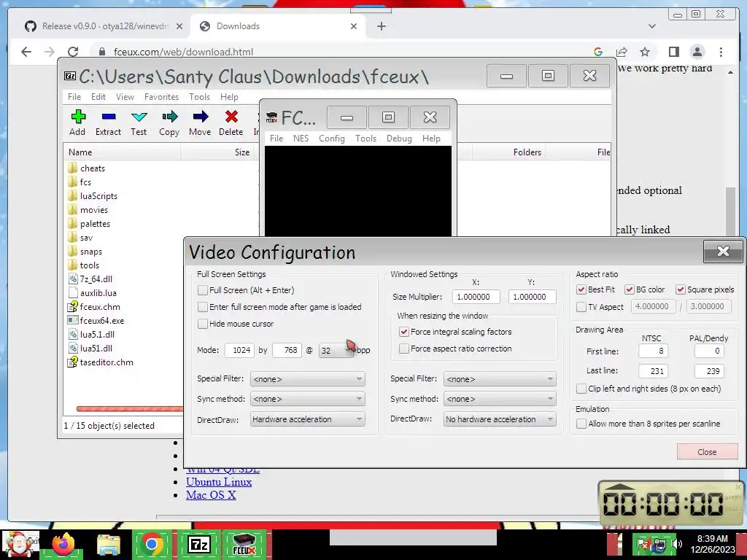Click the Delete icon in 7-Zip toolbar
Image resolution: width=747 pixels, height=560 pixels.
(x=231, y=117)
